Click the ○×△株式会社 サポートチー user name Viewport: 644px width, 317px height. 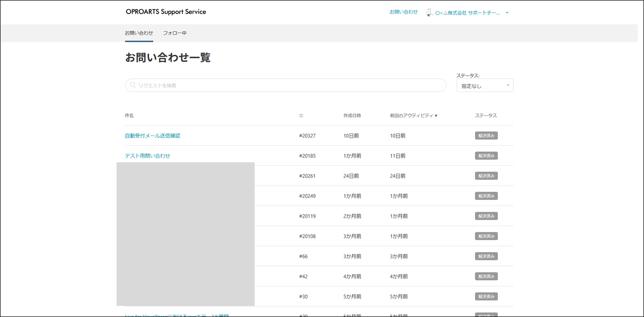coord(467,13)
